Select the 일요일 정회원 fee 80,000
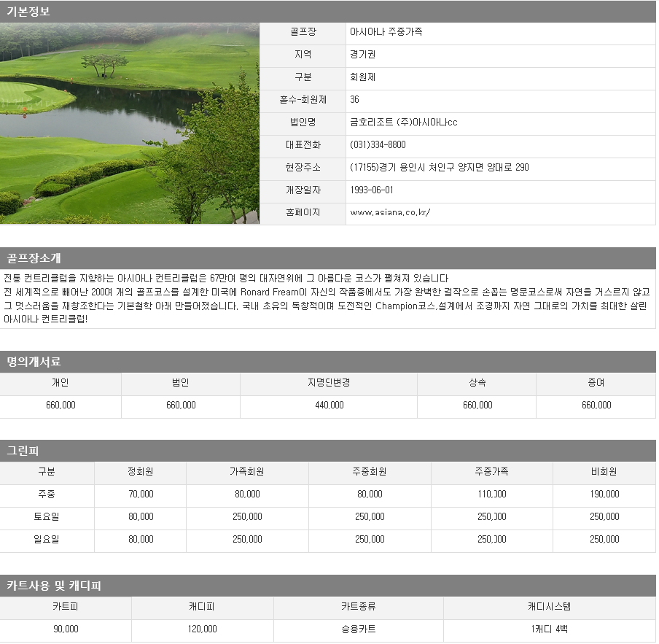Image resolution: width=659 pixels, height=644 pixels. [x=141, y=539]
